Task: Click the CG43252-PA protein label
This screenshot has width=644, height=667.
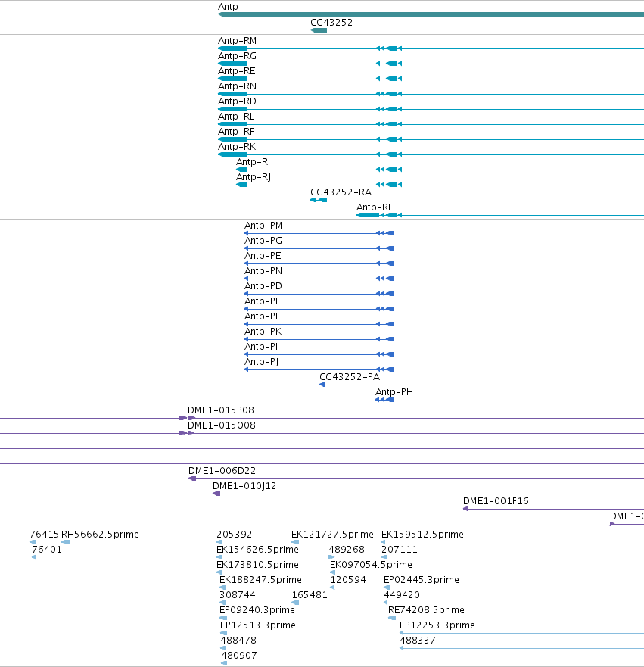Action: click(x=350, y=377)
